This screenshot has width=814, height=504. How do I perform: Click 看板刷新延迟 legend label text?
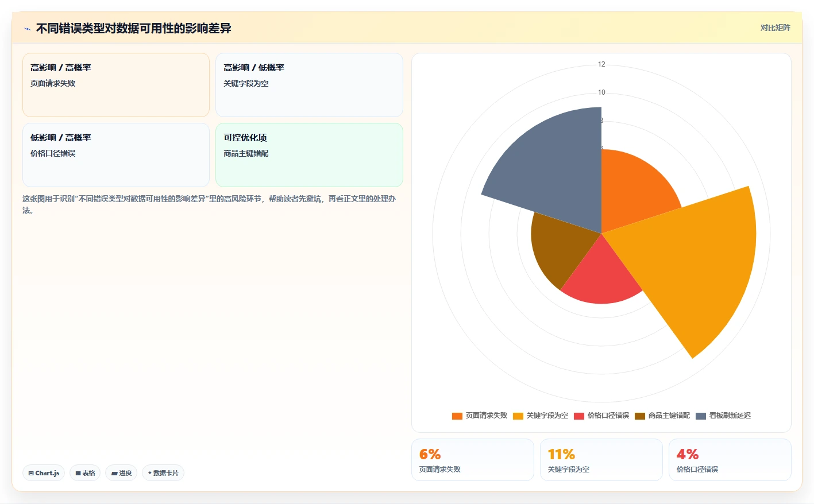coord(730,416)
